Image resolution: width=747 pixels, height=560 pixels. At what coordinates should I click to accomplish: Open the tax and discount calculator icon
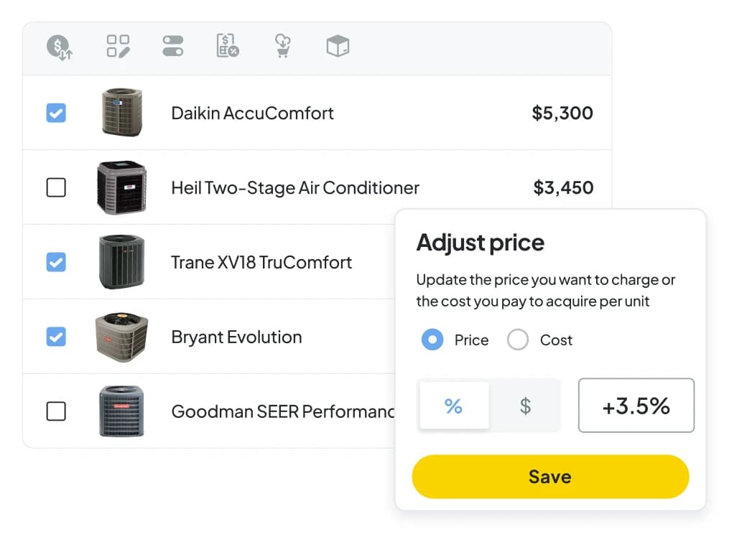(x=228, y=46)
